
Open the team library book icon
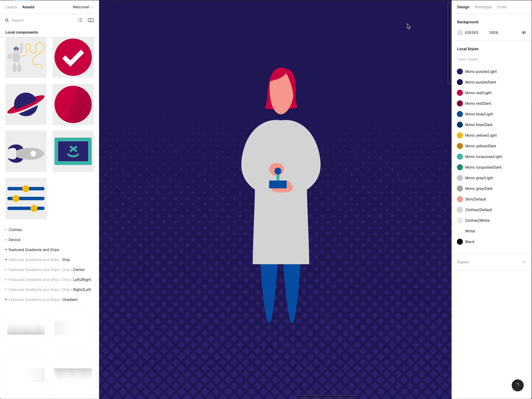91,20
